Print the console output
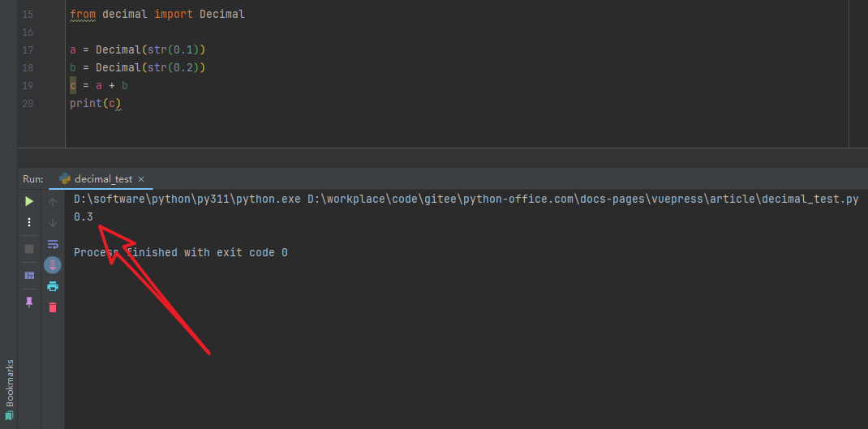This screenshot has width=868, height=429. tap(53, 286)
